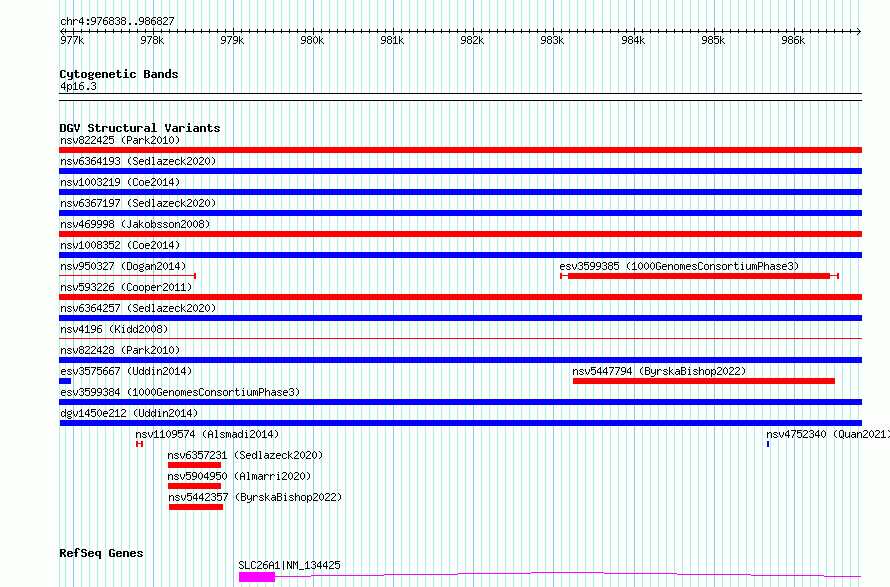
Task: Select the blue dgv1450e212 variant bar
Action: pos(460,423)
